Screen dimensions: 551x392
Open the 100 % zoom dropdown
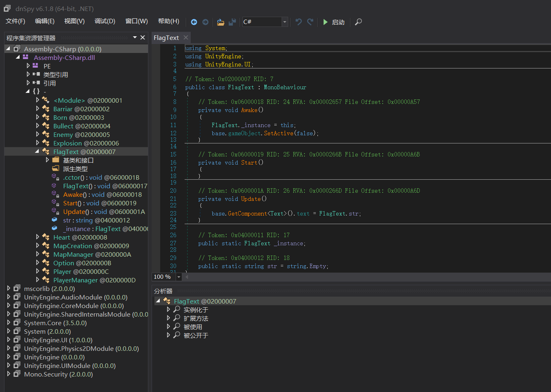click(179, 277)
